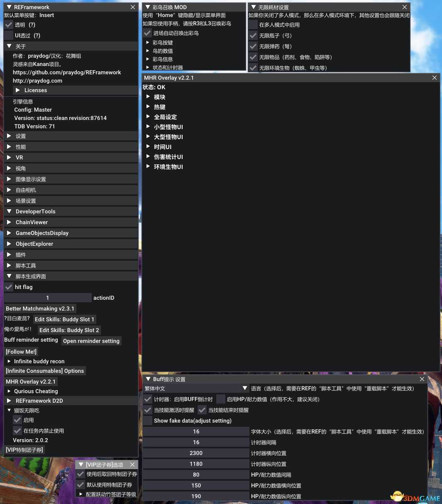
Task: Open the praydog REFramework GitHub link
Action: (x=67, y=72)
